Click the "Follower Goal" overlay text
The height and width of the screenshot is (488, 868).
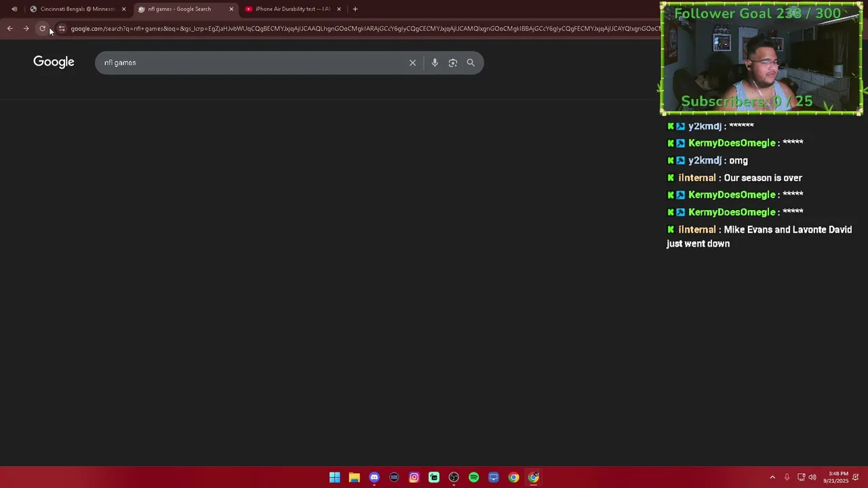[x=757, y=14]
